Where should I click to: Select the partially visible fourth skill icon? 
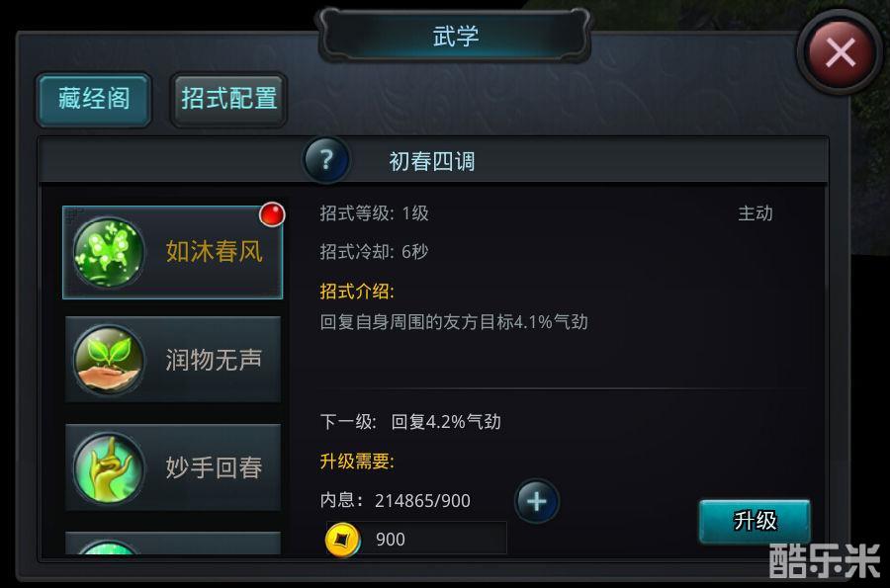pyautogui.click(x=109, y=547)
